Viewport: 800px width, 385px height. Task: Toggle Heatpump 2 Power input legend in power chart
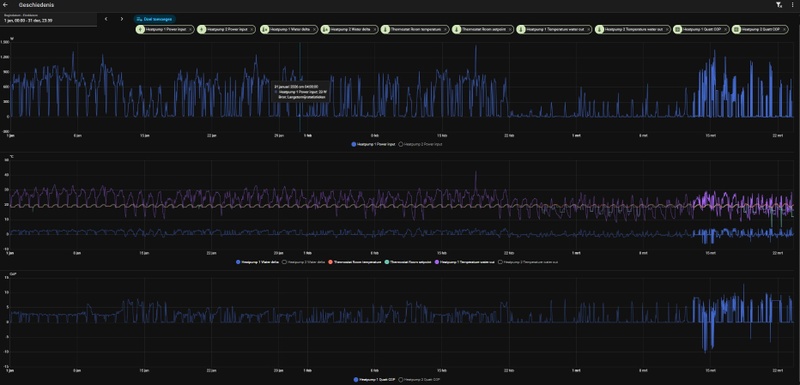pyautogui.click(x=420, y=144)
